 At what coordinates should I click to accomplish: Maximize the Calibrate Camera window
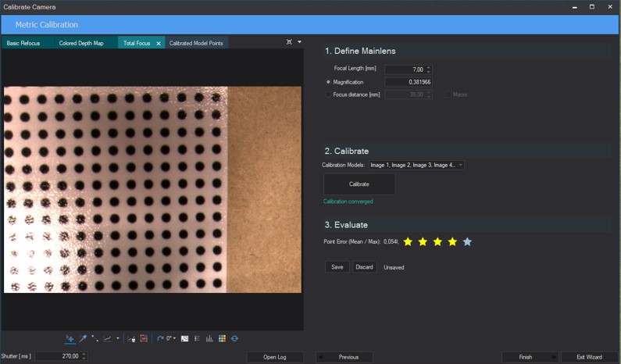591,7
